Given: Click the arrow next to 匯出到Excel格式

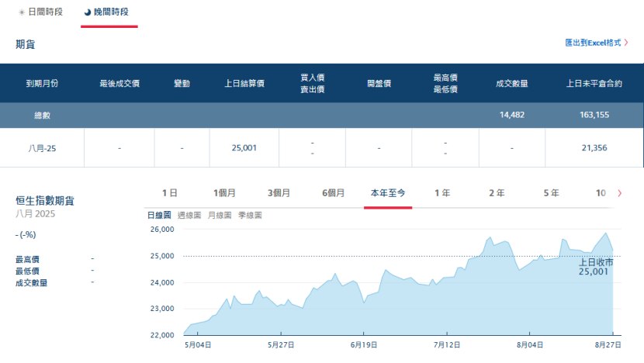Looking at the screenshot, I should coord(626,43).
